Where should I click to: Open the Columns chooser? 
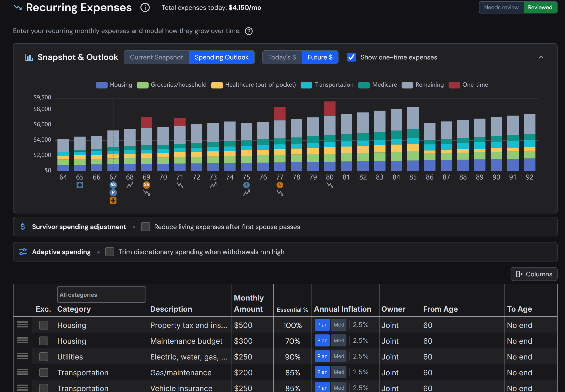tap(534, 274)
